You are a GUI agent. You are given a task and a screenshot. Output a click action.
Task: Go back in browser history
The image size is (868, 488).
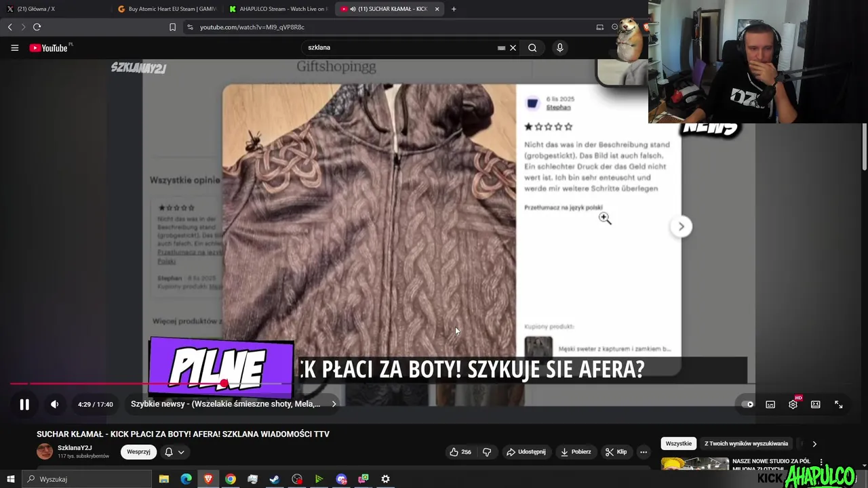coord(9,27)
